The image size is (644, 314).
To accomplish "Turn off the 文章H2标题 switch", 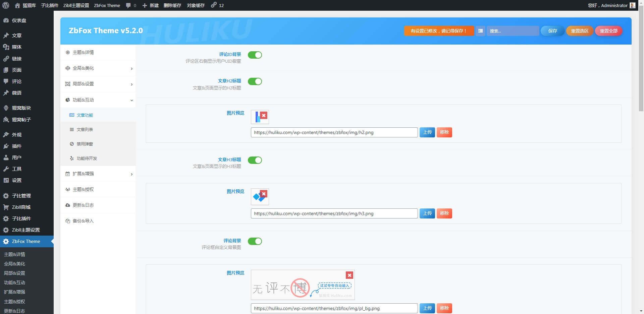I will (x=255, y=81).
